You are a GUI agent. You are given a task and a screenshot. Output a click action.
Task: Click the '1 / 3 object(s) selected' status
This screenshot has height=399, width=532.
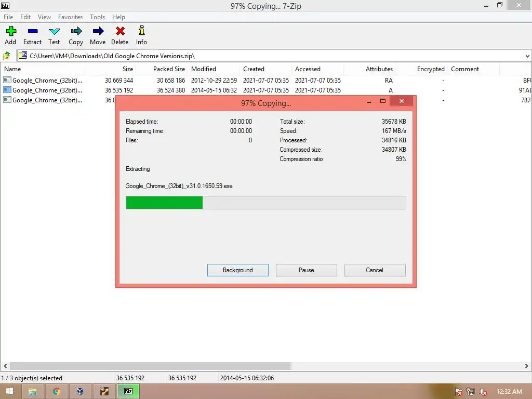pos(32,378)
